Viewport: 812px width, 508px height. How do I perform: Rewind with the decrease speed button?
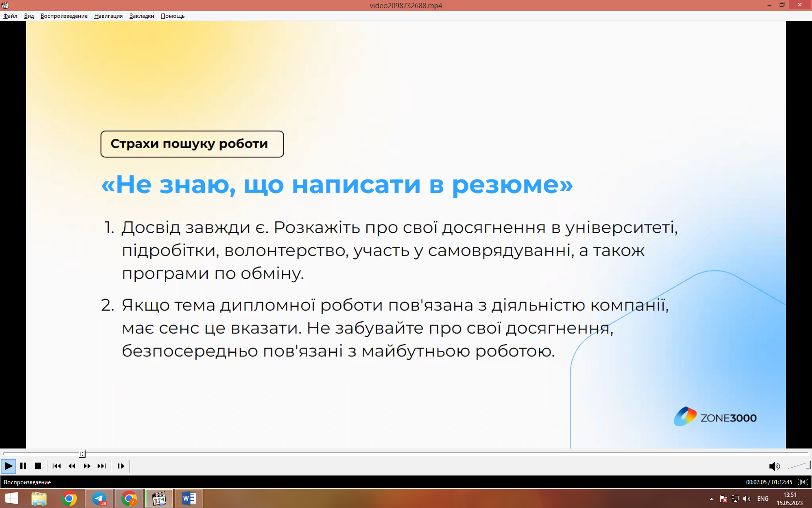click(72, 466)
